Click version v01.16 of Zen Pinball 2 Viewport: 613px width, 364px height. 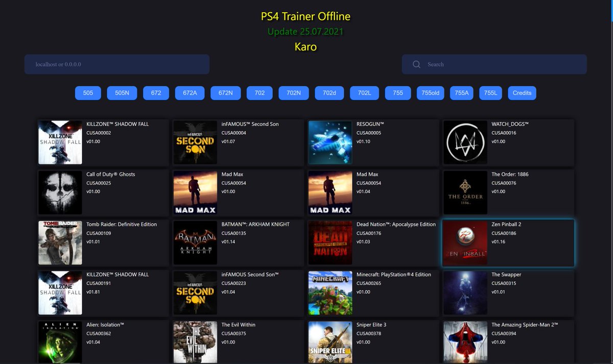(499, 241)
